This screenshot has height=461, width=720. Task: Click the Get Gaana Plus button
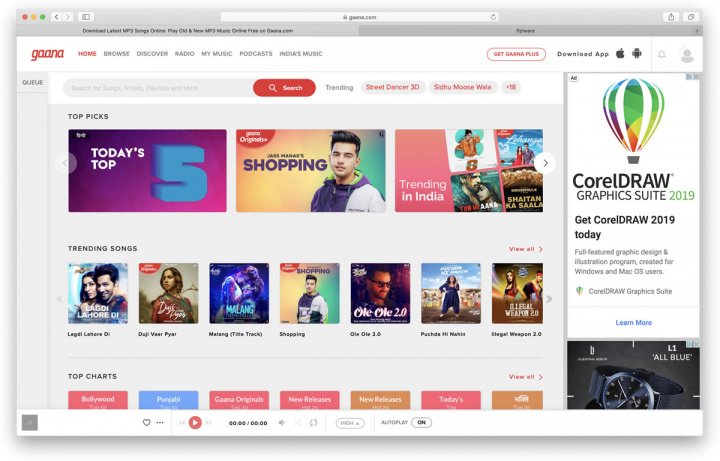516,54
